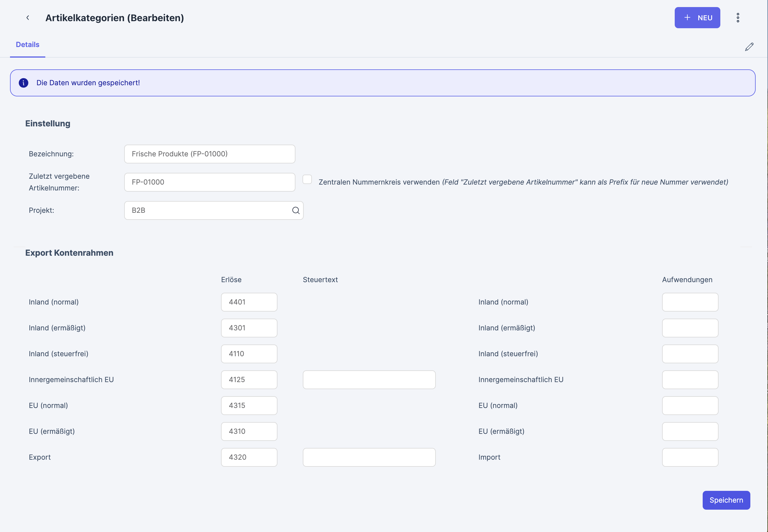Click Erlöse field for EU (normal)
Image resolution: width=768 pixels, height=532 pixels.
pyautogui.click(x=249, y=406)
